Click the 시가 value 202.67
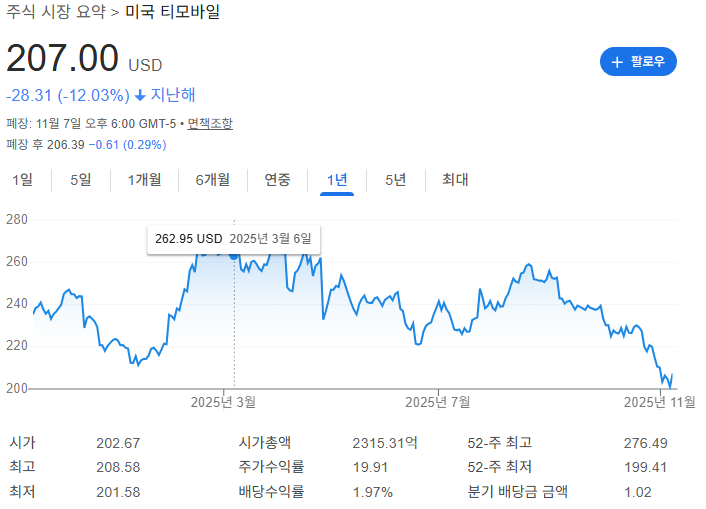 tap(118, 443)
